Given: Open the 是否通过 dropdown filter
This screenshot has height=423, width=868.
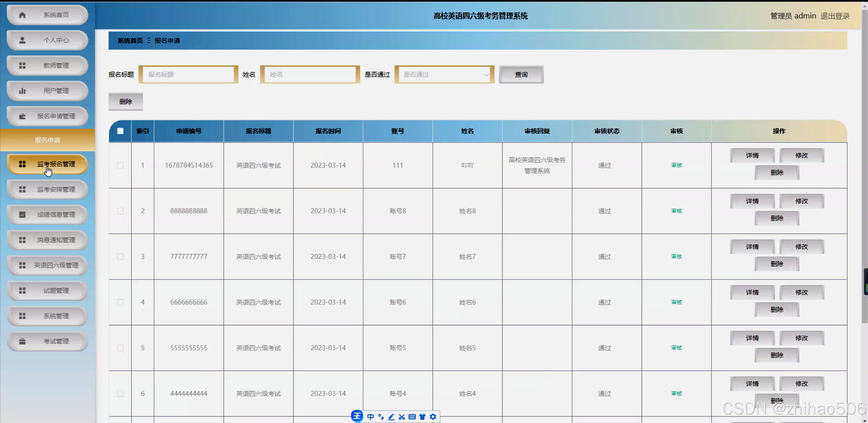Looking at the screenshot, I should (444, 75).
